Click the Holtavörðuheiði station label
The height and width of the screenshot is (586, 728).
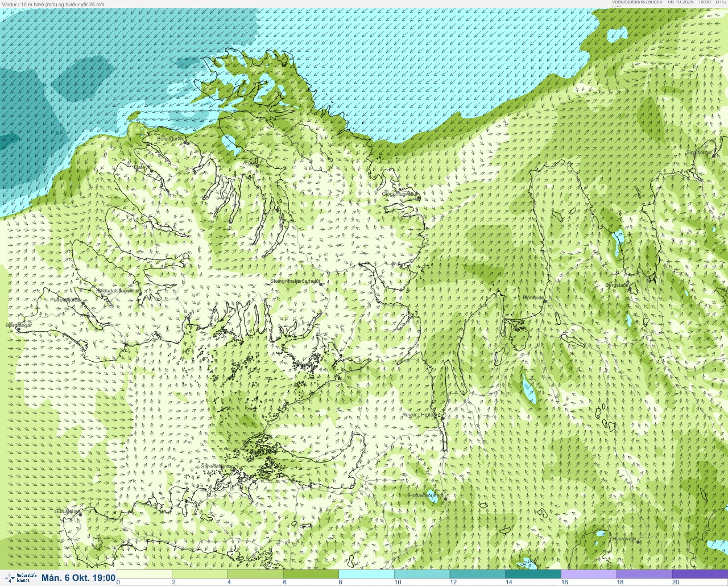pos(428,496)
